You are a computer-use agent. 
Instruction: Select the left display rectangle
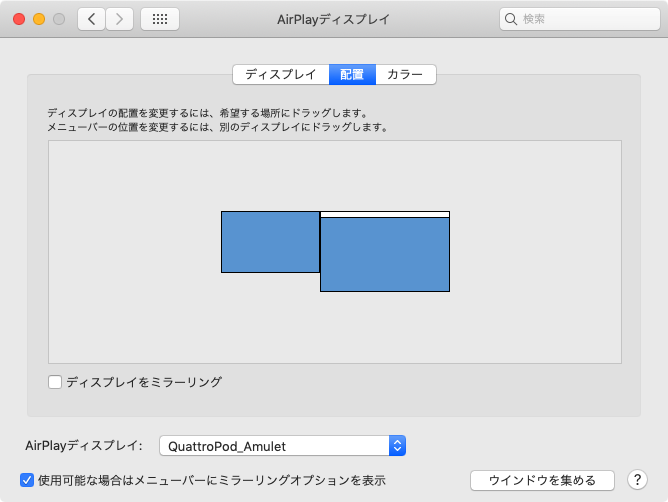pyautogui.click(x=270, y=242)
